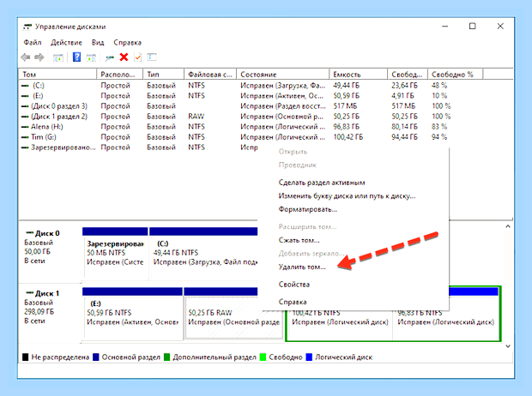Screen dimensions: 532x396
Task: Sort by the Свободно % column header
Action: [455, 75]
